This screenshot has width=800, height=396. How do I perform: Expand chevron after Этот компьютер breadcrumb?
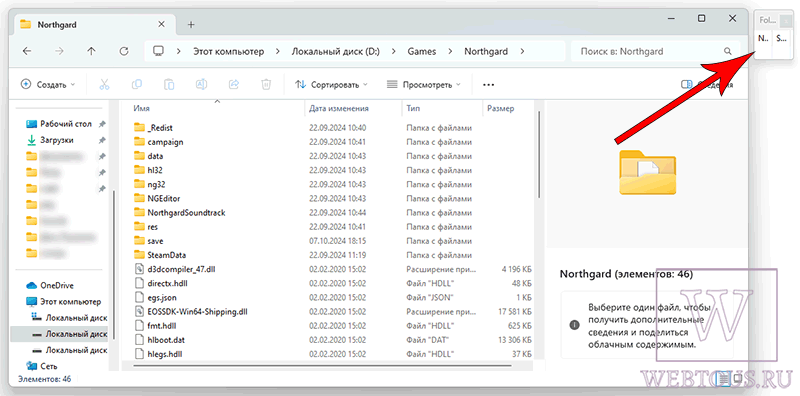pyautogui.click(x=278, y=51)
